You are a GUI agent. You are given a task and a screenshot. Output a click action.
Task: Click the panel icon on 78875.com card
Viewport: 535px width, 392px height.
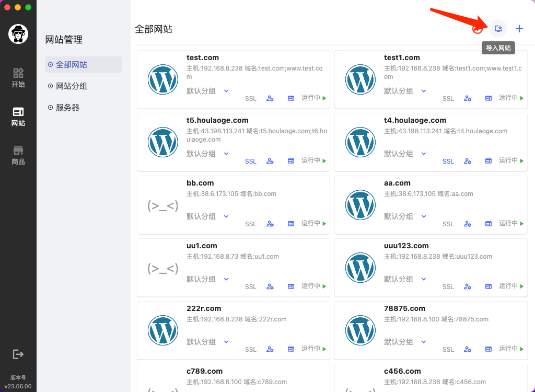point(489,349)
